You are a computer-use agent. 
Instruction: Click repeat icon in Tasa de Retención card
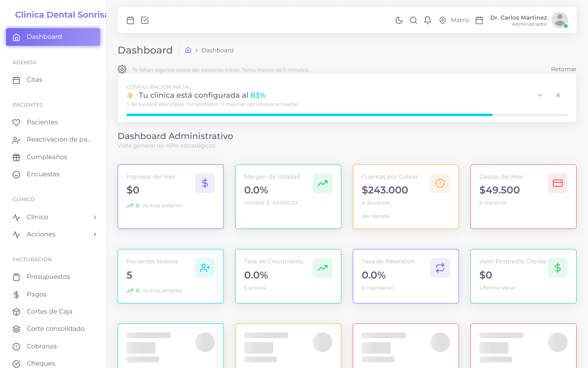pyautogui.click(x=440, y=268)
